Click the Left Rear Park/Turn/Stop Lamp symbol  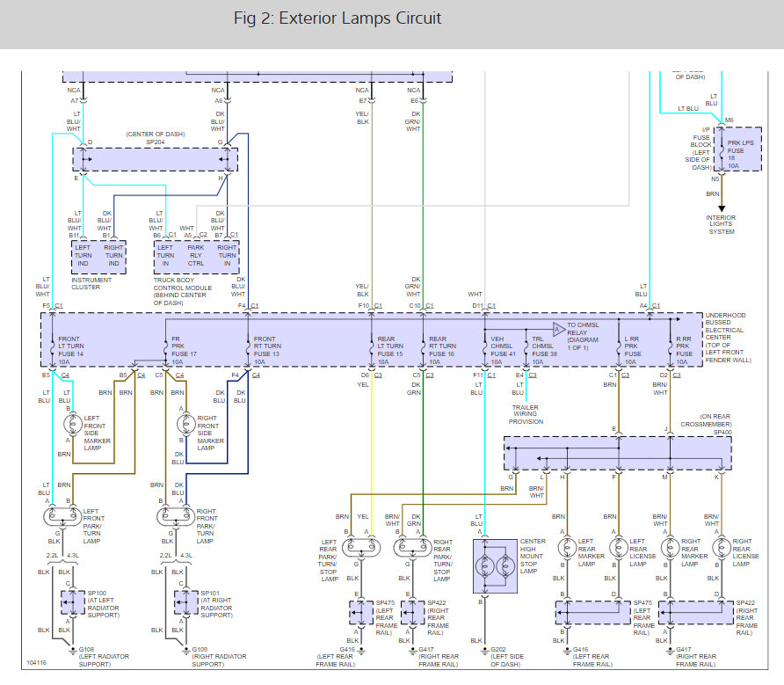pos(361,548)
